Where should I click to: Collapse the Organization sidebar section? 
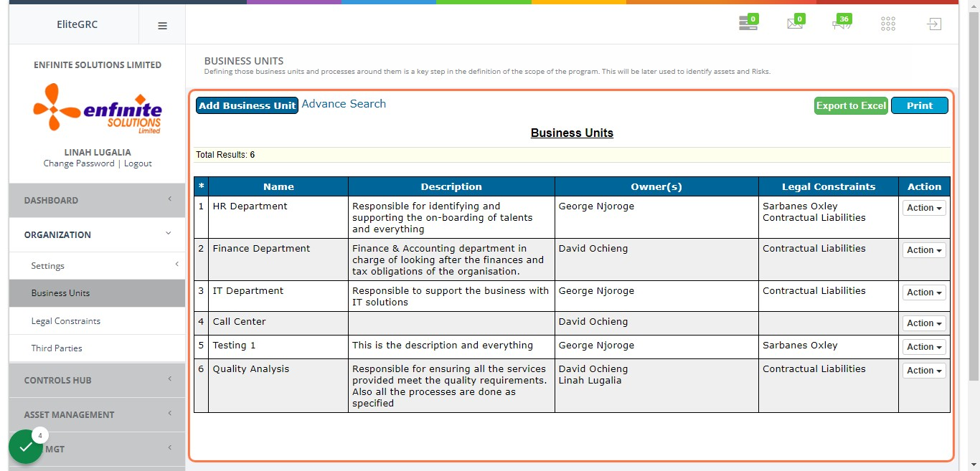pyautogui.click(x=97, y=234)
